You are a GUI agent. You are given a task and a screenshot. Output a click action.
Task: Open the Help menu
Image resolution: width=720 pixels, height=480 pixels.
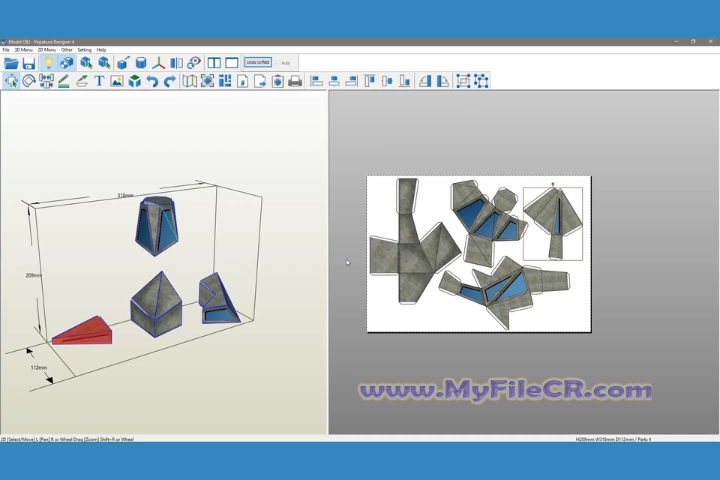pyautogui.click(x=101, y=50)
